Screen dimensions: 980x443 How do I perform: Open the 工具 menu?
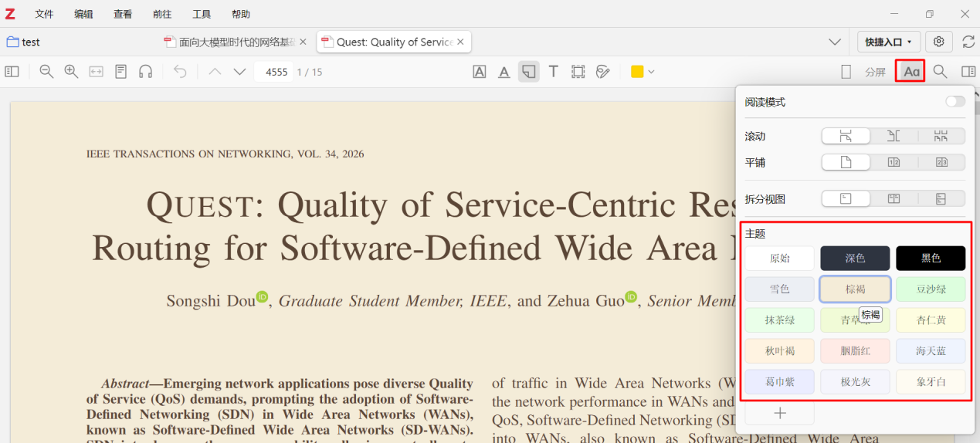(202, 14)
